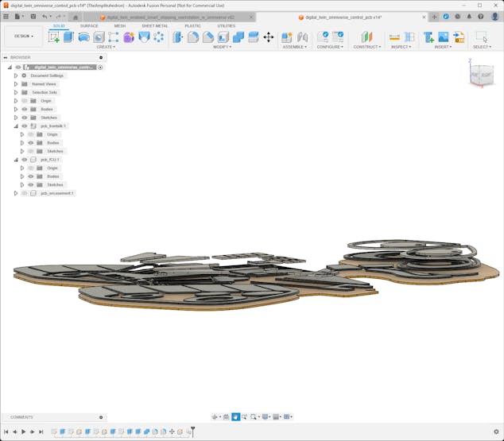Click the Measure tool in Inspect group
Image resolution: width=504 pixels, height=441 pixels.
pyautogui.click(x=394, y=37)
